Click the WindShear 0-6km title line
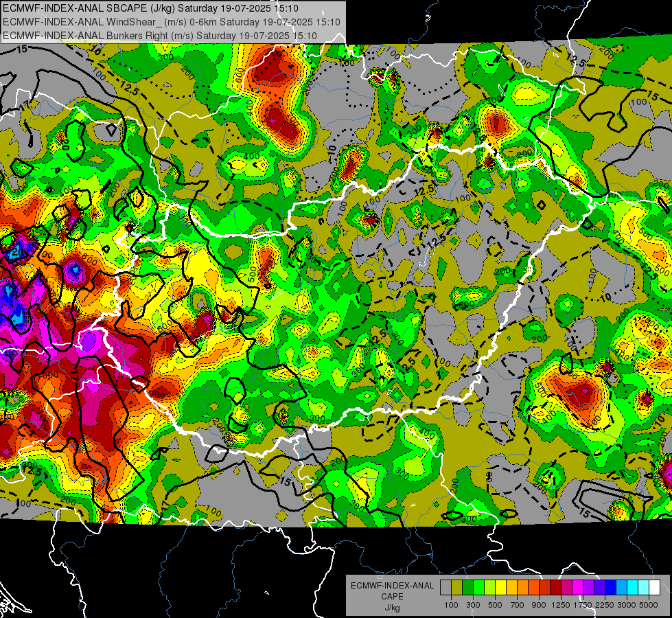 coord(172,22)
